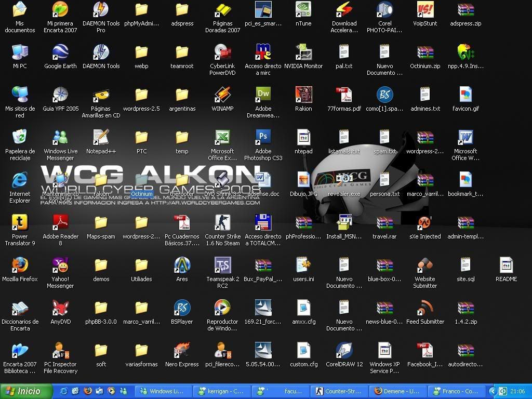Open the Dibujo.JPG image file

tap(303, 180)
